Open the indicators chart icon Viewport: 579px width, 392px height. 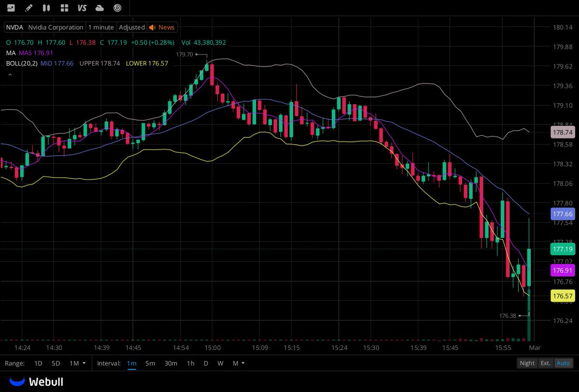point(11,8)
